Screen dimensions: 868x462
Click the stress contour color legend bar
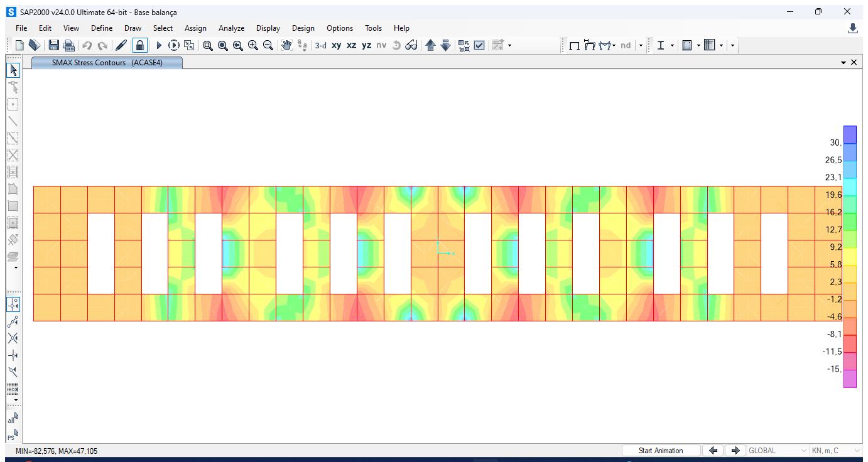coord(849,256)
